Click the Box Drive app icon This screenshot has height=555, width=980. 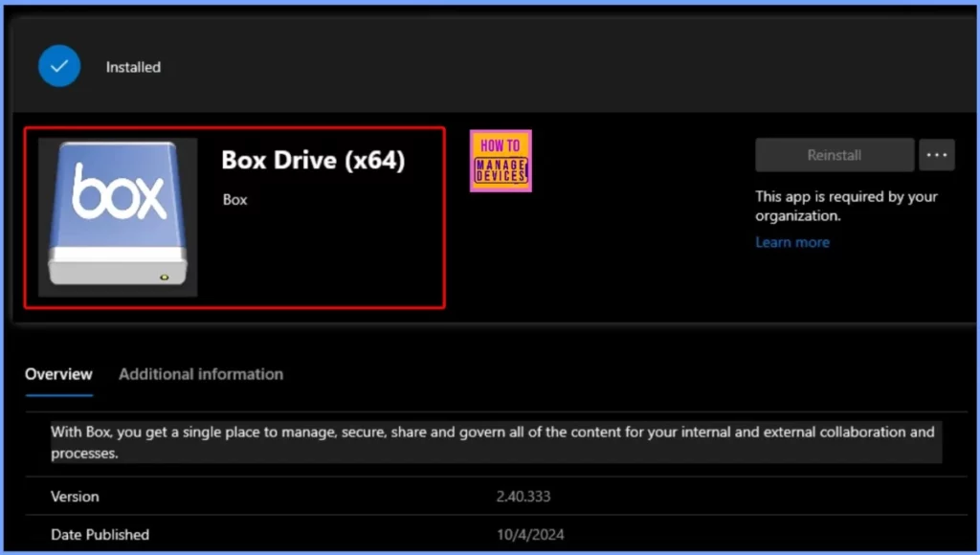coord(118,217)
